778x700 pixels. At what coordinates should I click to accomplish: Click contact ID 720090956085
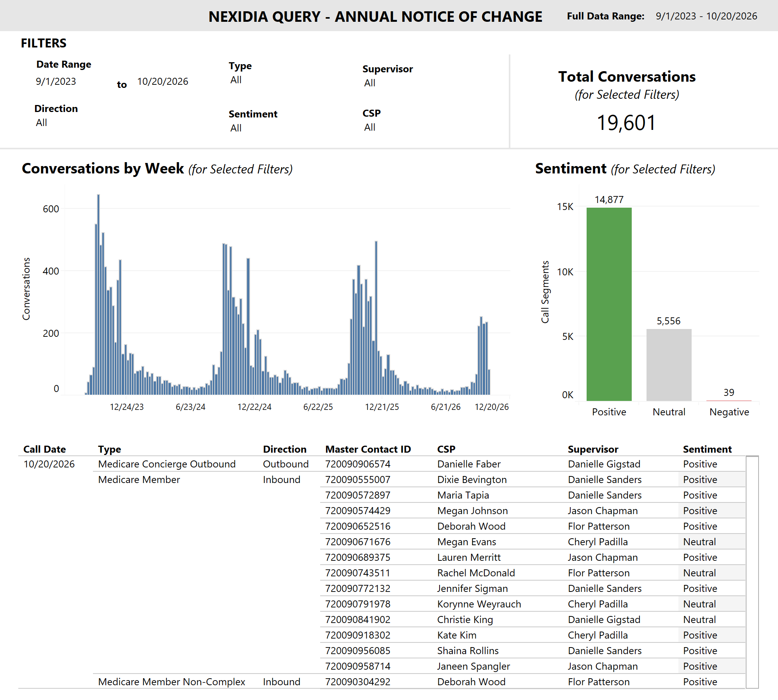click(x=358, y=651)
